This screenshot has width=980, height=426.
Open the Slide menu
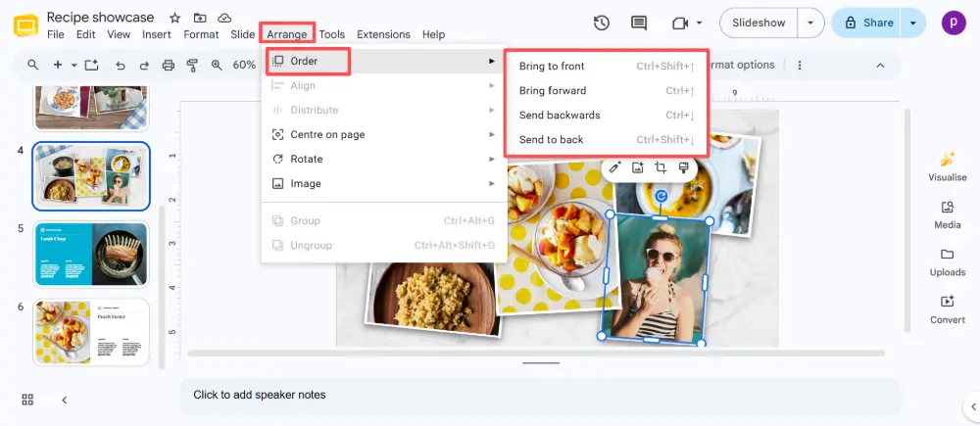pyautogui.click(x=242, y=34)
